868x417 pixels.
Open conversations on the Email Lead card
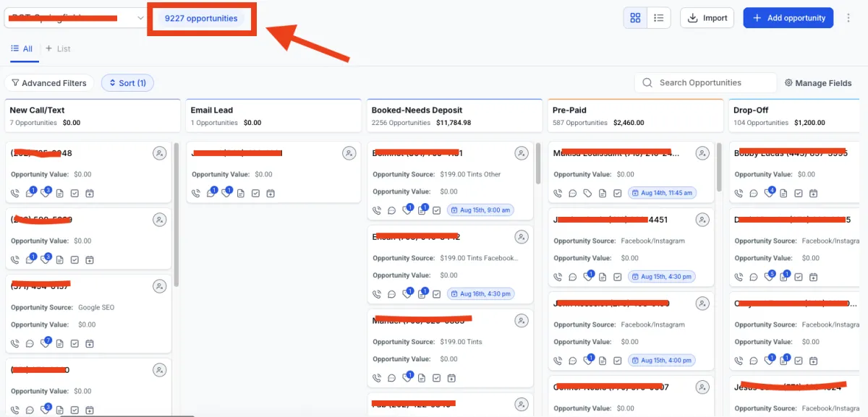click(x=211, y=193)
